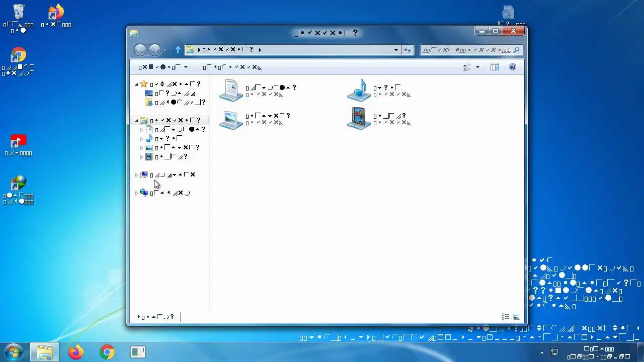Switch to details view via status bar icon
This screenshot has width=644, height=362.
506,317
